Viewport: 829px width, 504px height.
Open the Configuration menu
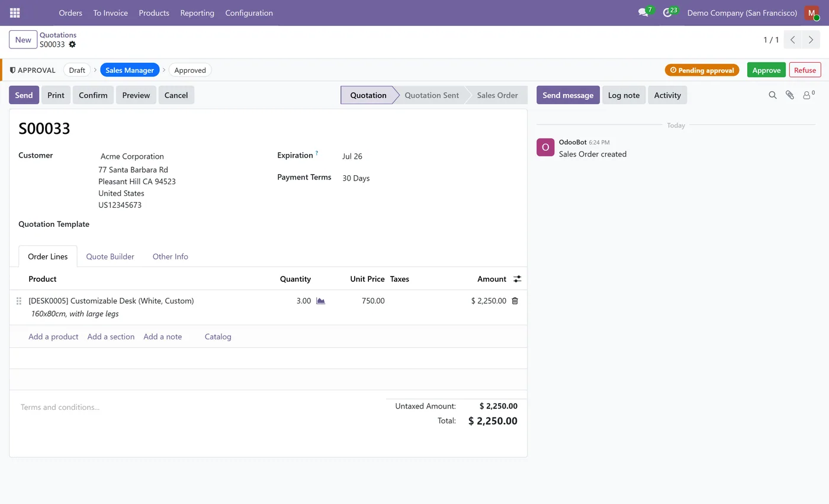coord(249,12)
